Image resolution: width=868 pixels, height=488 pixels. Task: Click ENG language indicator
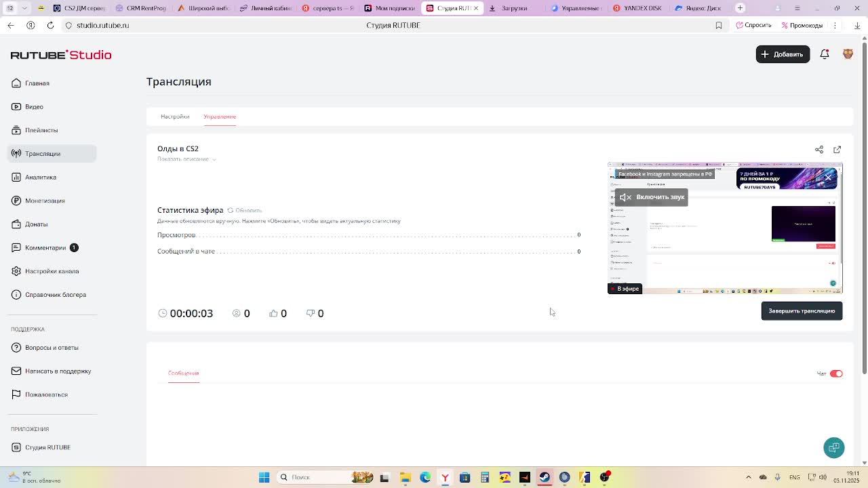tap(794, 477)
